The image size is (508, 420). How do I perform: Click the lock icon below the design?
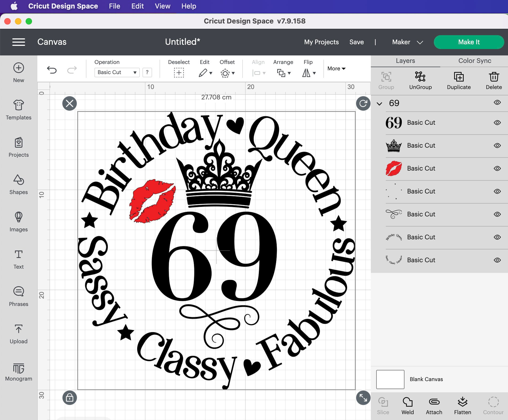coord(69,398)
